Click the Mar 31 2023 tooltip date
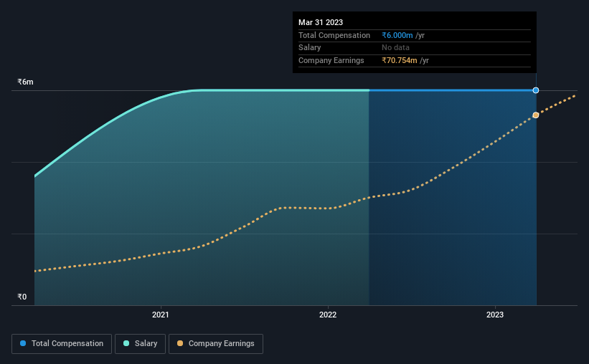 [321, 22]
